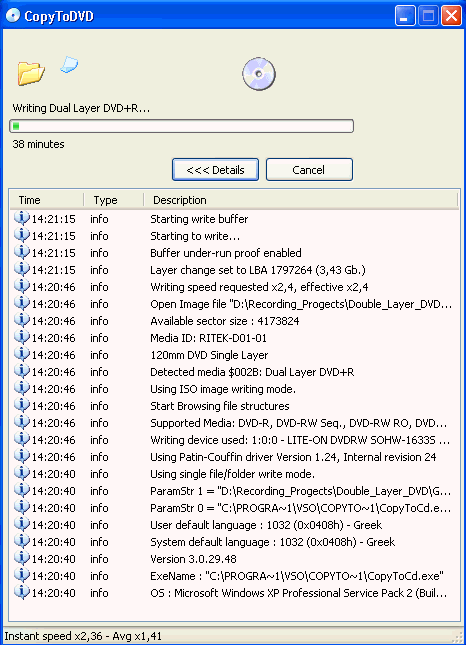This screenshot has height=645, width=466.
Task: Click the green writing progress bar
Action: click(x=181, y=126)
